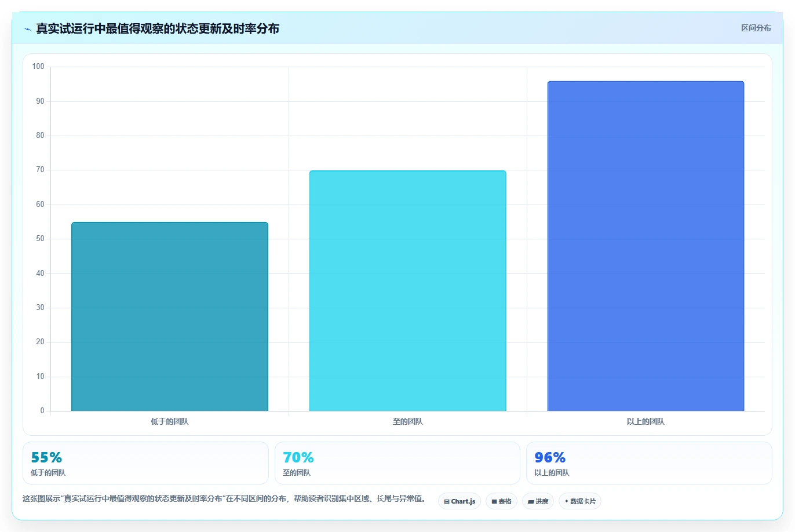Click the 55% percentage value
The height and width of the screenshot is (532, 795).
click(x=46, y=457)
